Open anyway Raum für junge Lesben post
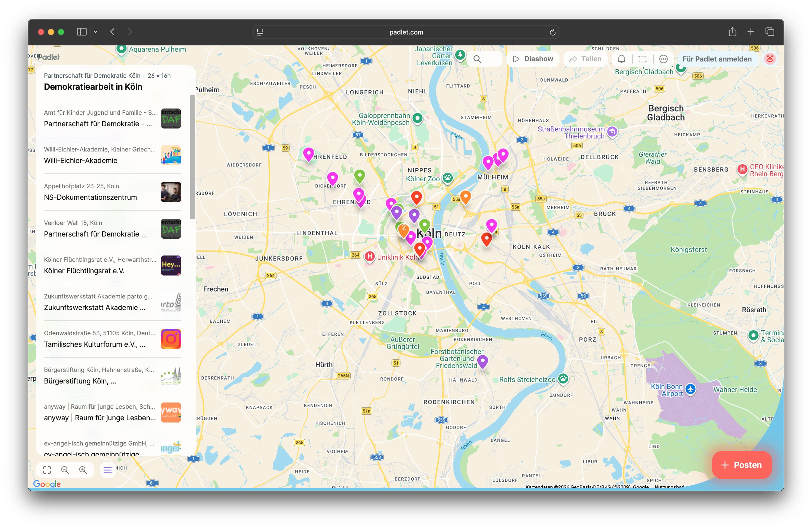This screenshot has height=528, width=812. pos(112,412)
